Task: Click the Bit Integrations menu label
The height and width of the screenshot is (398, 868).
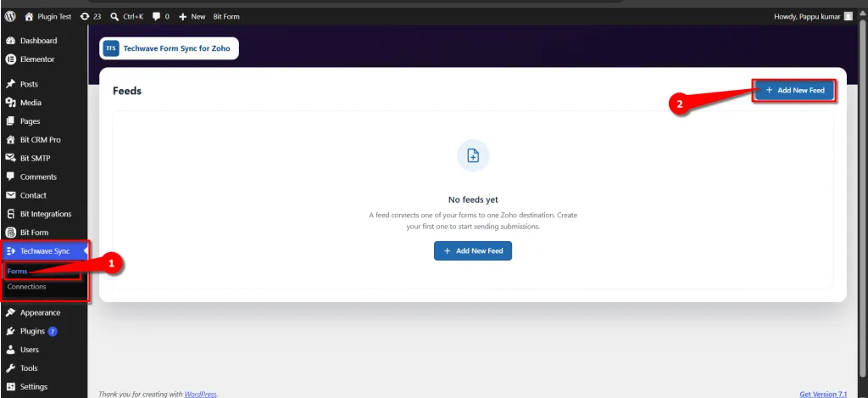Action: [x=46, y=214]
